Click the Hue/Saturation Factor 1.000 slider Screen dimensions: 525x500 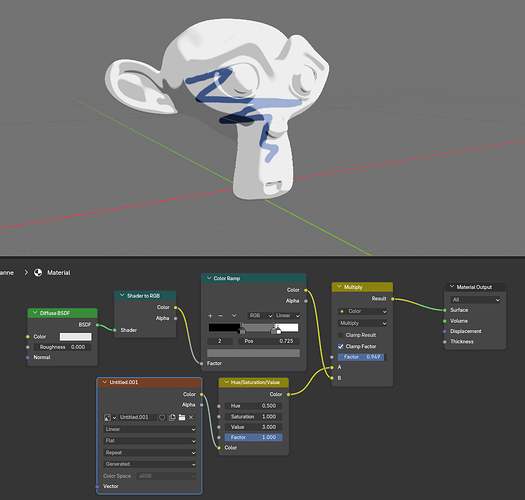pyautogui.click(x=253, y=437)
